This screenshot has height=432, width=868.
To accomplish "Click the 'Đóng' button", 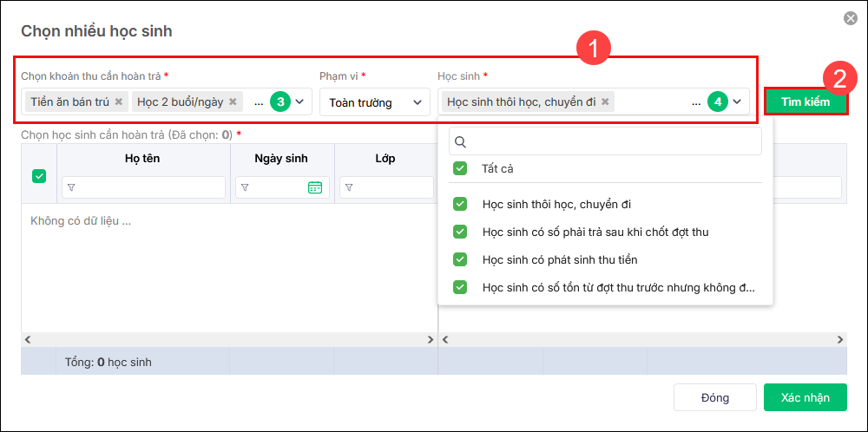I will coord(715,397).
